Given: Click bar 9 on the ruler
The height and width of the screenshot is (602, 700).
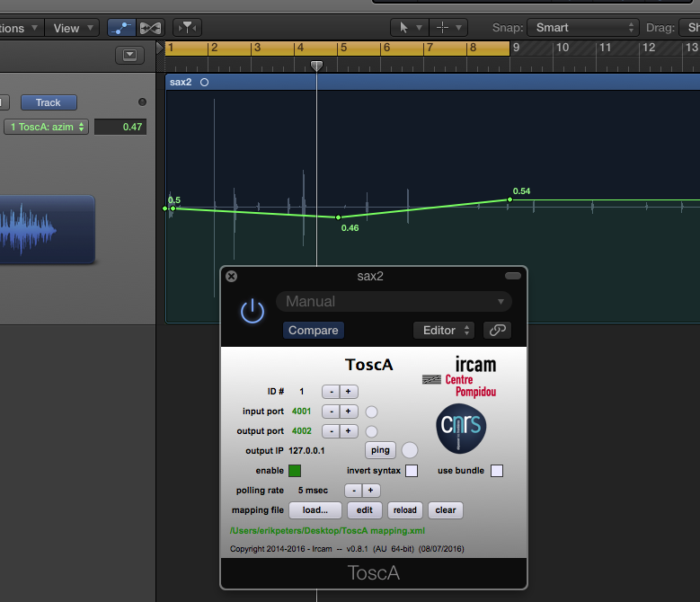Looking at the screenshot, I should 517,48.
